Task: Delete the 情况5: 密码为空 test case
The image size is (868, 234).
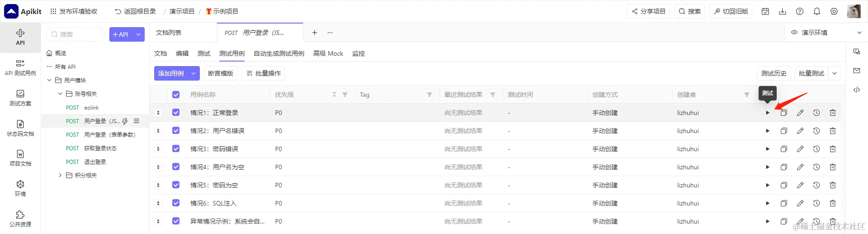Action: tap(833, 185)
